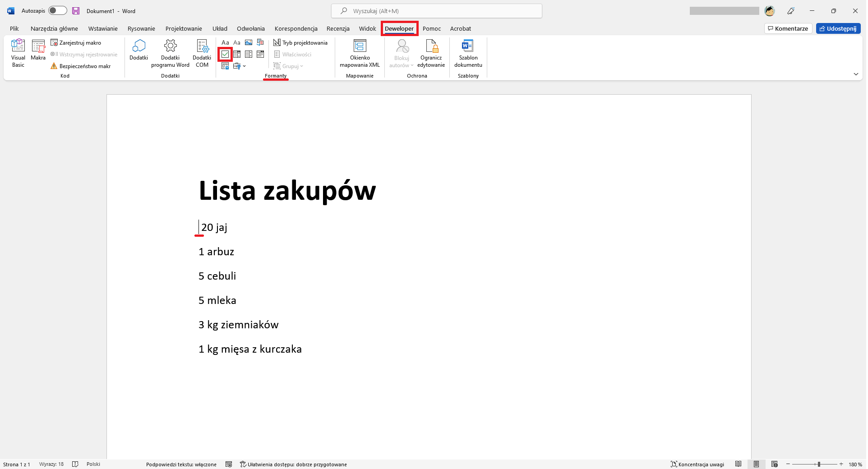Screen dimensions: 868x469
Task: Open the Dodatki add-ins
Action: pos(139,50)
